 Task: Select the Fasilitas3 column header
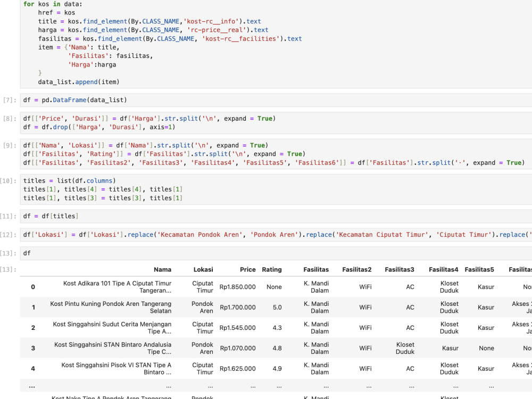click(400, 269)
